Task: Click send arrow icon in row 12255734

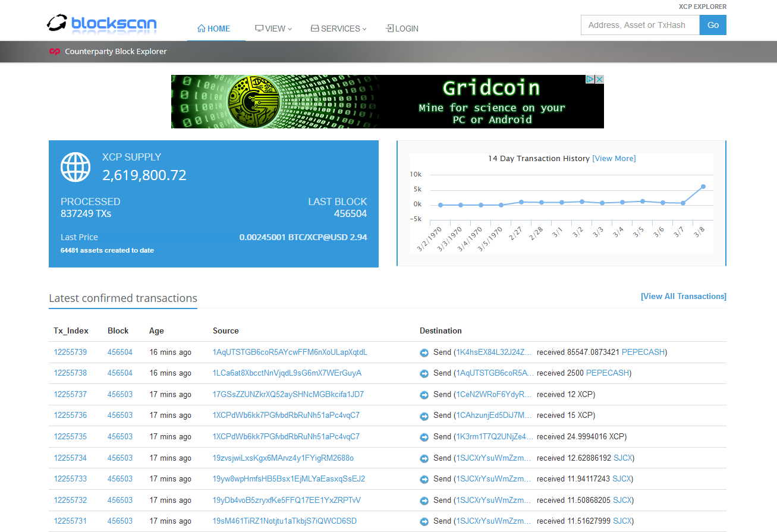Action: point(424,458)
